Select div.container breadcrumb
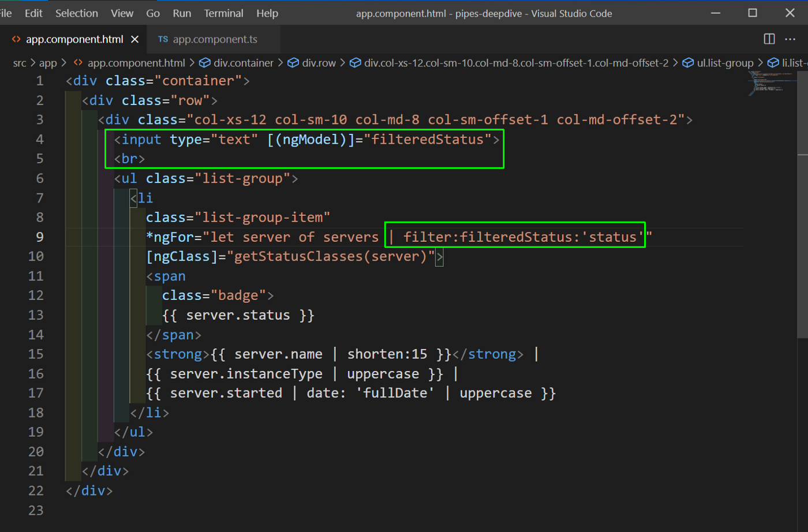This screenshot has height=532, width=808. point(244,63)
